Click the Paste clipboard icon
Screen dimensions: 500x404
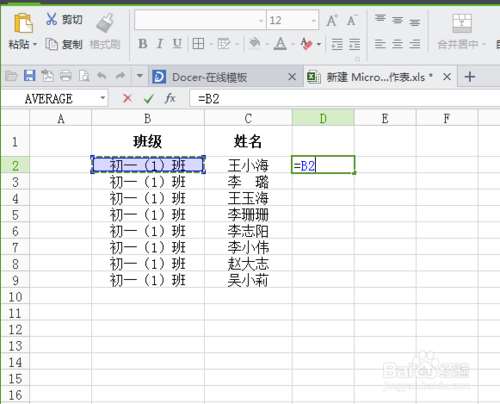(x=23, y=23)
